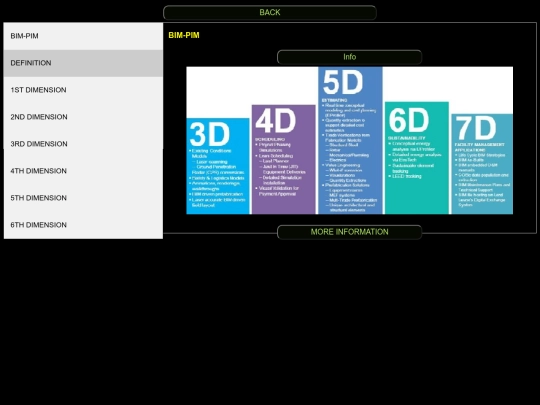Click the 3D column in the graphic
Image resolution: width=540 pixels, height=405 pixels.
tap(218, 166)
